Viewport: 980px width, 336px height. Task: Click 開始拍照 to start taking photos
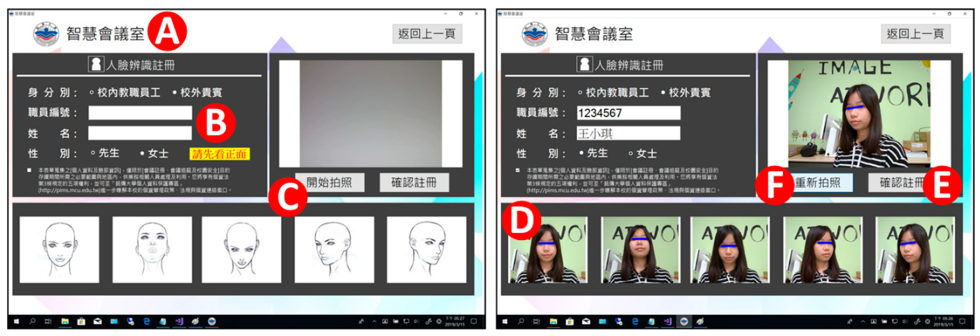[x=329, y=182]
